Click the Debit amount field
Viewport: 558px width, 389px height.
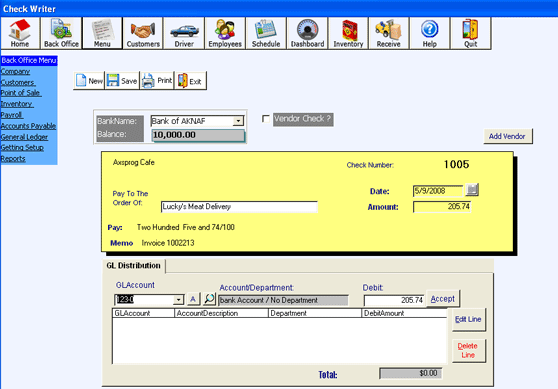click(394, 300)
